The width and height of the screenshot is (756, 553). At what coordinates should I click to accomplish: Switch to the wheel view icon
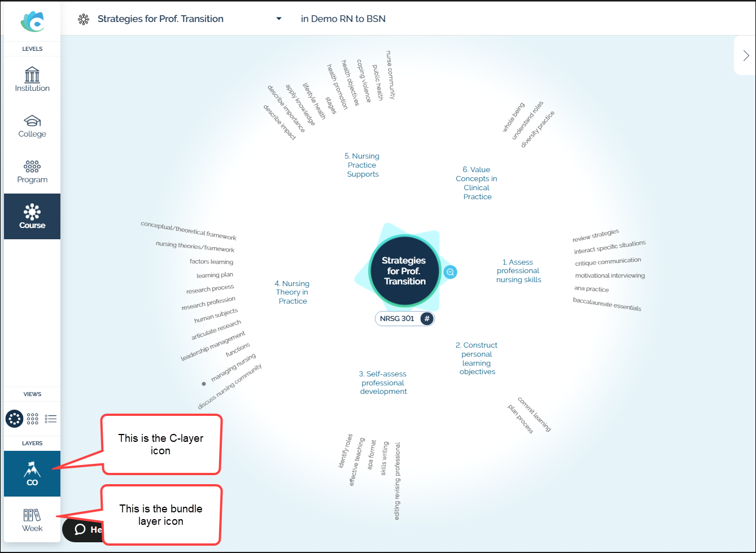[14, 418]
